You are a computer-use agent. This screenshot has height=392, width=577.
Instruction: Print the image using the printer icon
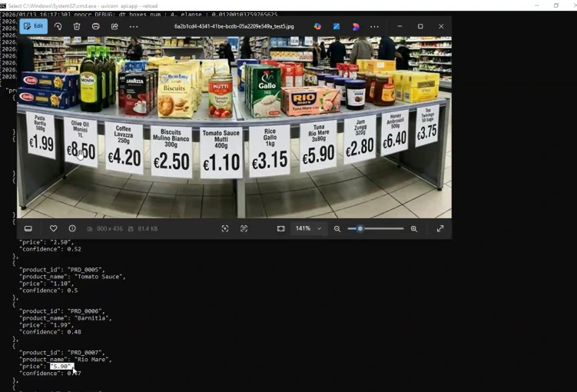pyautogui.click(x=95, y=26)
